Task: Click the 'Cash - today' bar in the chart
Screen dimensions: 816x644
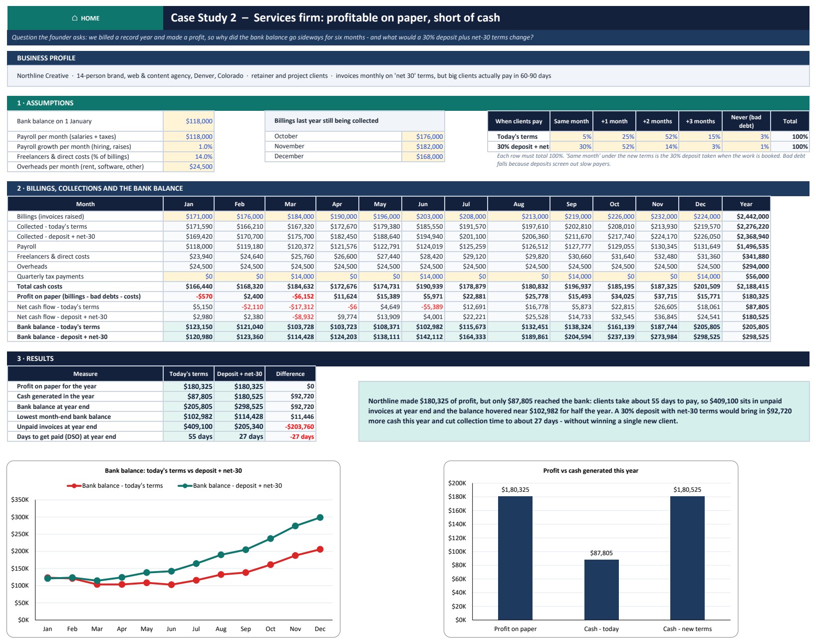Action: click(x=601, y=590)
